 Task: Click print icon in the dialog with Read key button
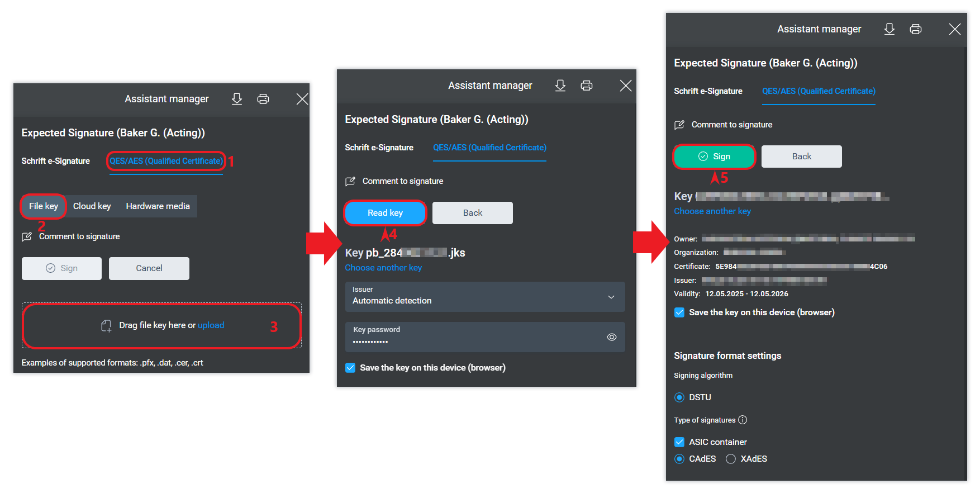586,86
